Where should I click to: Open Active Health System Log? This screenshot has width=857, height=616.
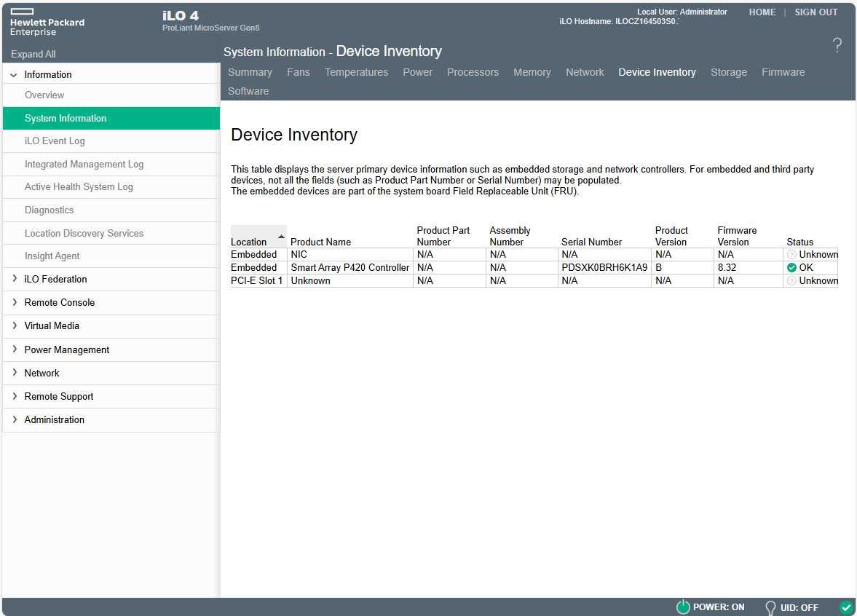click(x=111, y=187)
